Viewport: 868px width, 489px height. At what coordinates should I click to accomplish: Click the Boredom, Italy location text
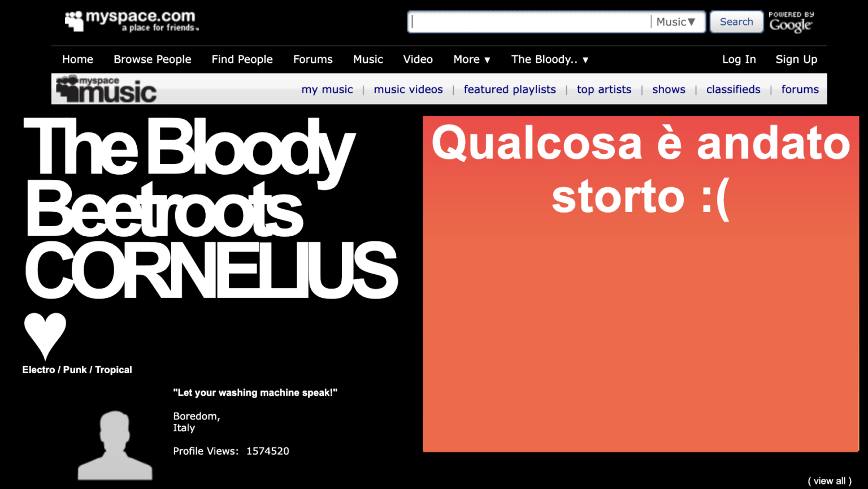pos(196,422)
